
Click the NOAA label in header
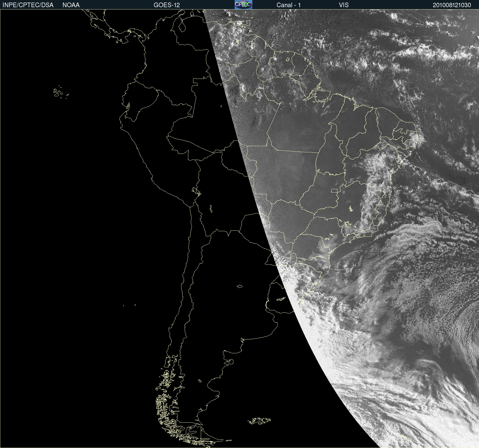tap(71, 5)
